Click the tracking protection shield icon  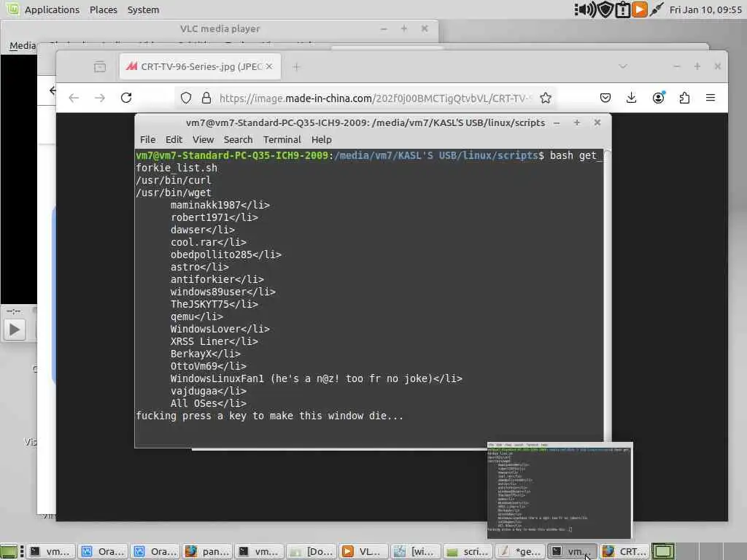click(186, 98)
